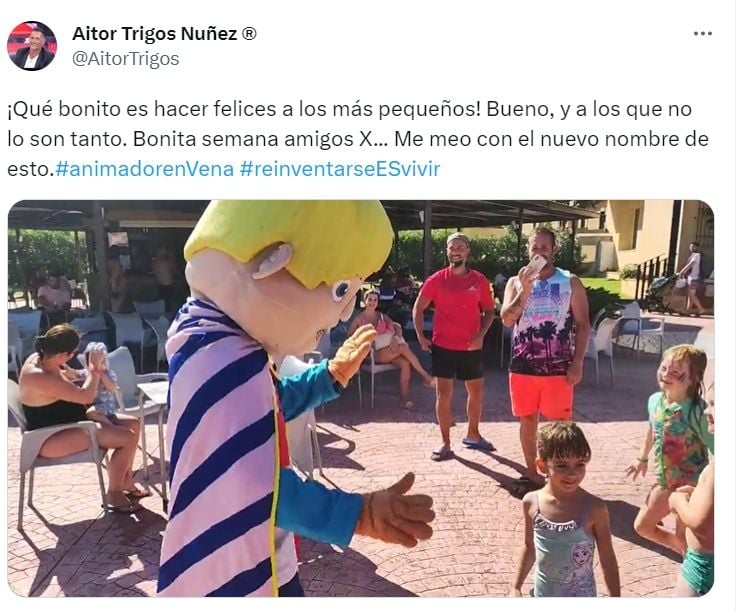Viewport: 736px width, 612px height.
Task: Follow the #reinventarseESvivir hashtag link
Action: (340, 169)
